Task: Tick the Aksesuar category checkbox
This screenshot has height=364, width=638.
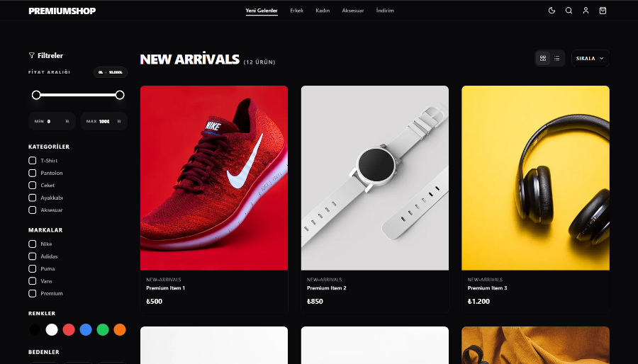Action: (33, 210)
